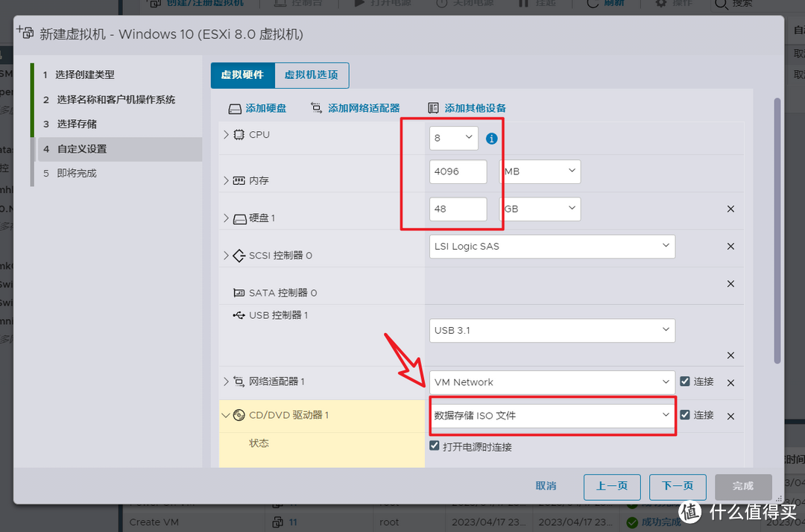
Task: Click the Add hard disk icon
Action: click(235, 109)
